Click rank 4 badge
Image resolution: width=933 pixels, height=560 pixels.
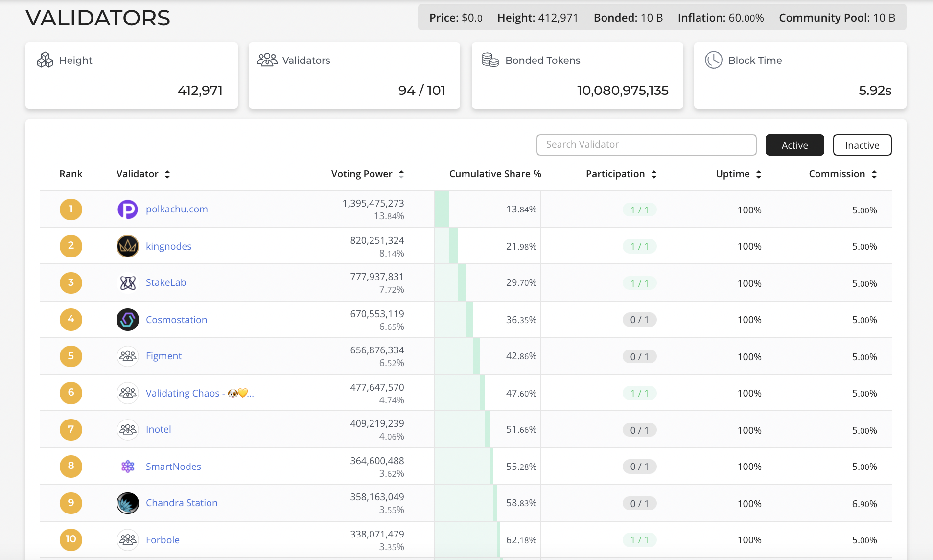[x=71, y=319]
